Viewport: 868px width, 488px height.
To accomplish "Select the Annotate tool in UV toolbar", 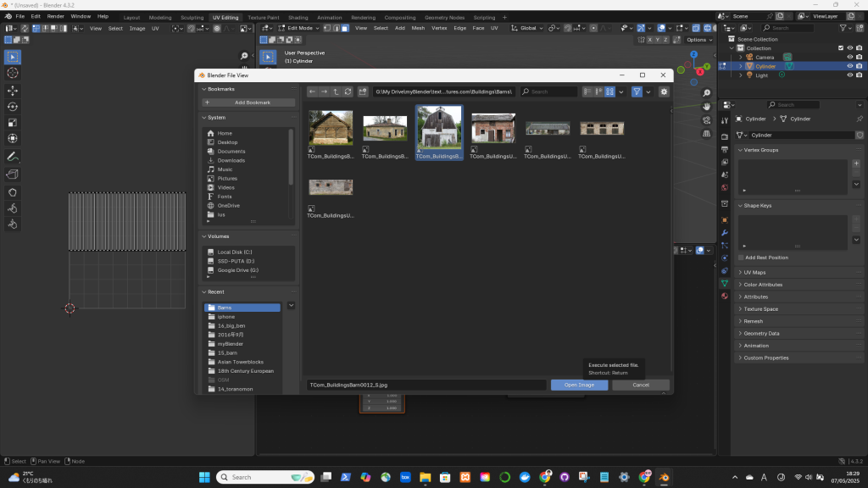I will pyautogui.click(x=13, y=157).
